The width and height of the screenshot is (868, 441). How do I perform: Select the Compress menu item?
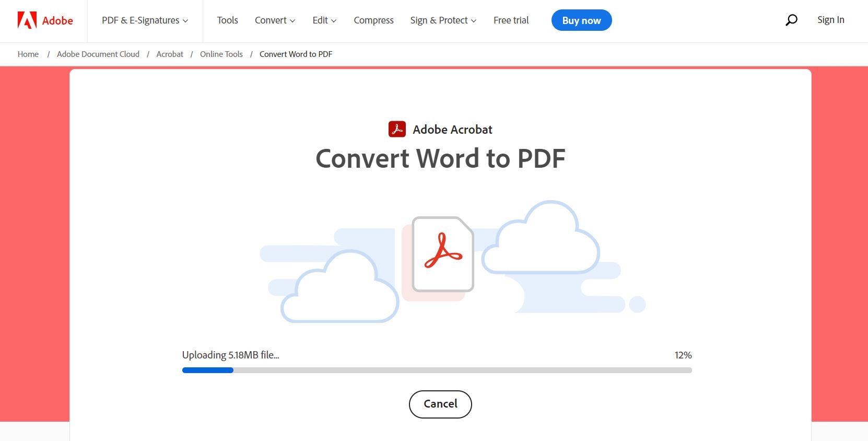click(x=374, y=20)
